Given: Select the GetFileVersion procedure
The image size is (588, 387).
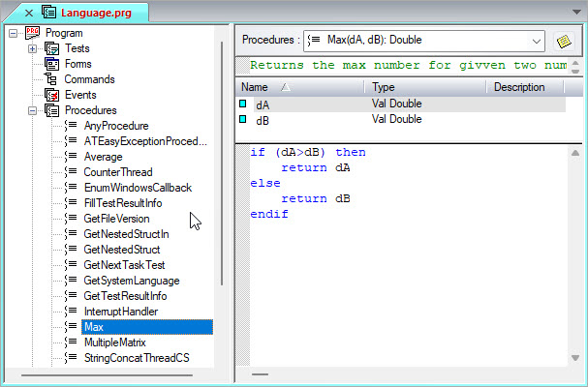Looking at the screenshot, I should pos(116,219).
